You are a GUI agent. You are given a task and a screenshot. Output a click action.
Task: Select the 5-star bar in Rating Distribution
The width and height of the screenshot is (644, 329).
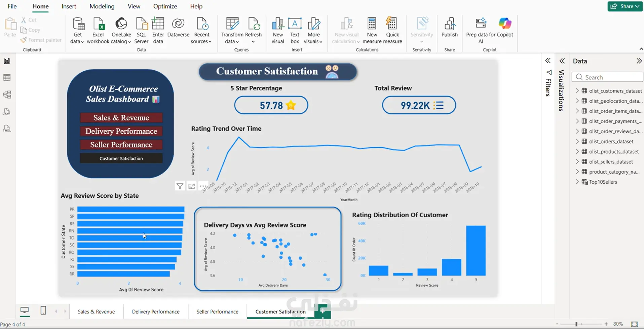(x=476, y=251)
